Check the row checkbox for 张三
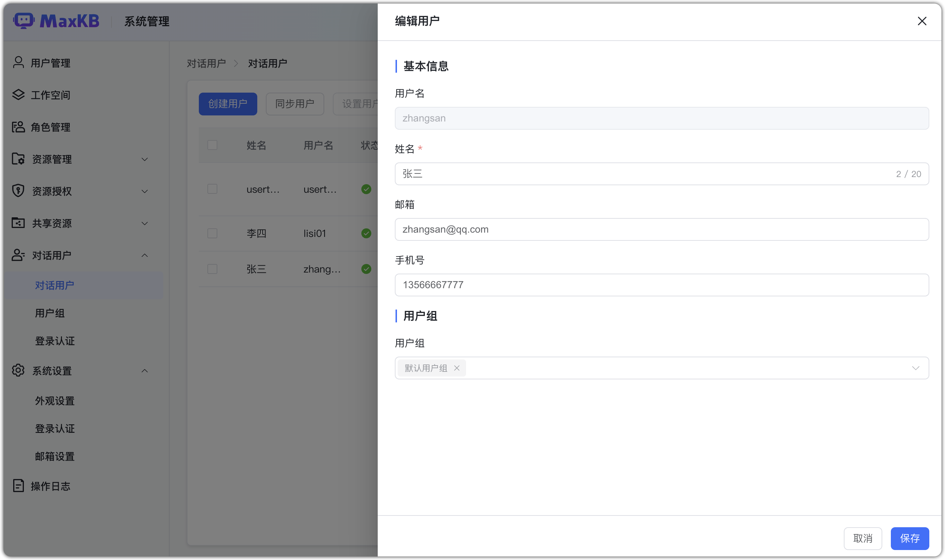Screen dimensions: 945x560 point(212,269)
